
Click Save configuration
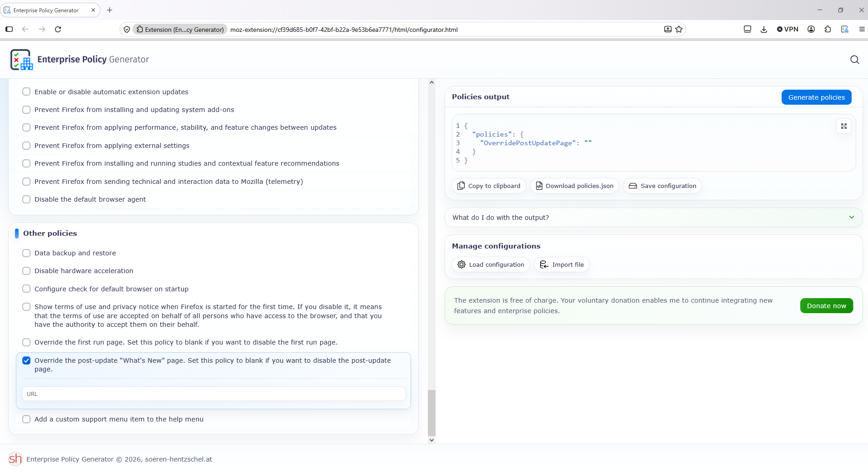click(x=662, y=186)
